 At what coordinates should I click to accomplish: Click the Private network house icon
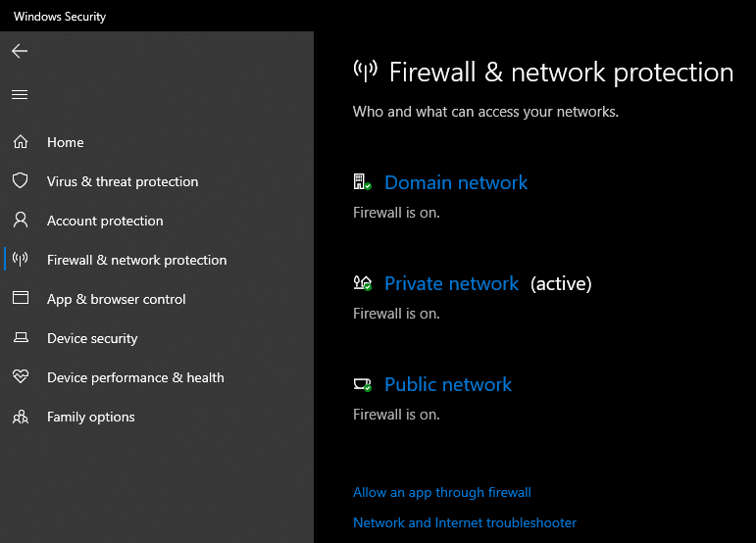(362, 283)
